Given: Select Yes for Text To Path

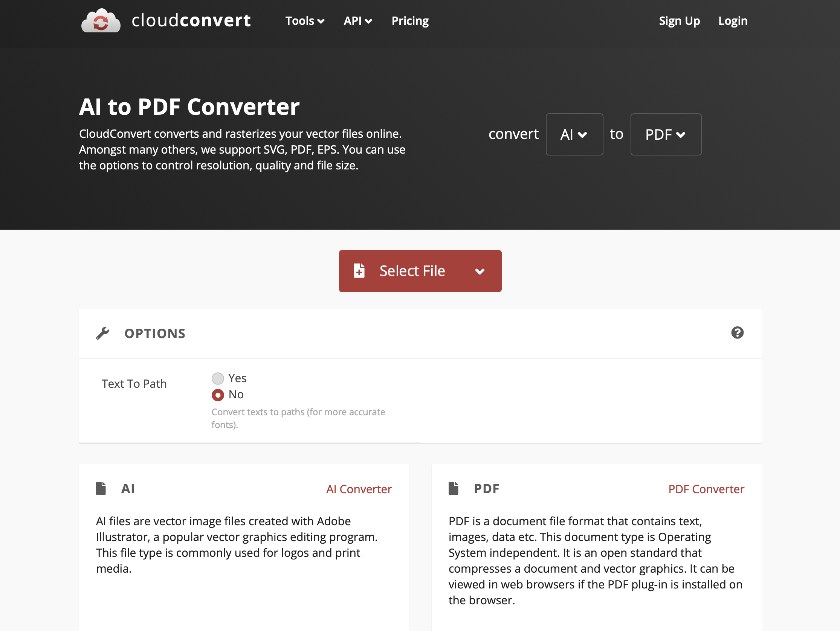Looking at the screenshot, I should 218,378.
